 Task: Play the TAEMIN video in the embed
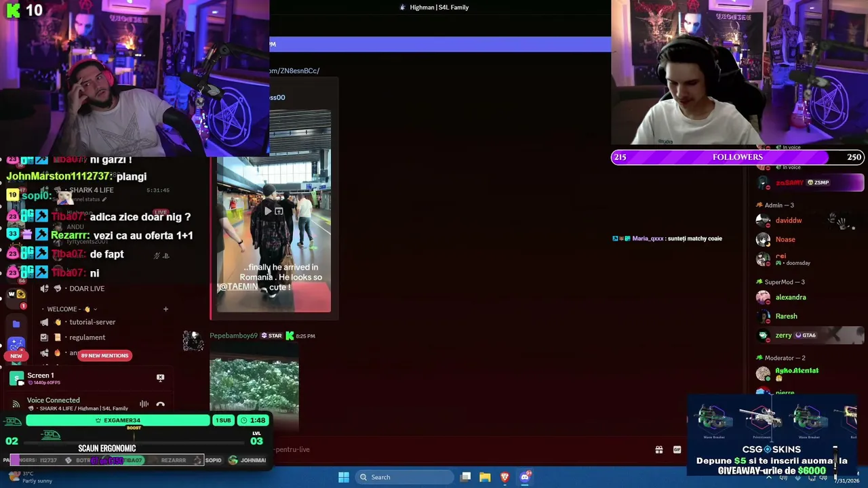268,211
